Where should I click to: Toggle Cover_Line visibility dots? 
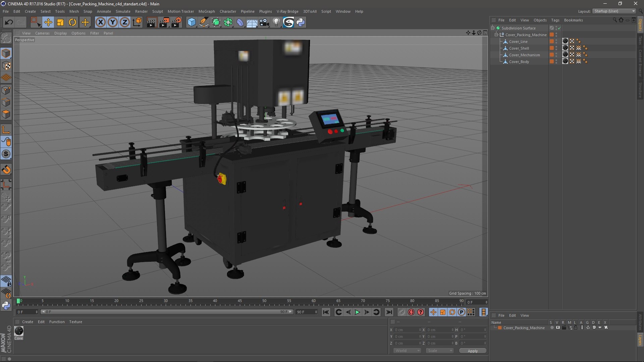pyautogui.click(x=556, y=42)
